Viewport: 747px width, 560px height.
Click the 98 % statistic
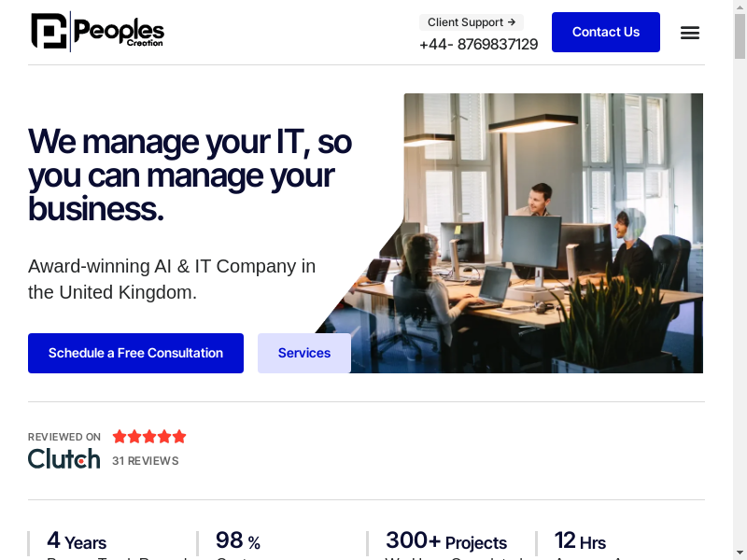coord(238,541)
